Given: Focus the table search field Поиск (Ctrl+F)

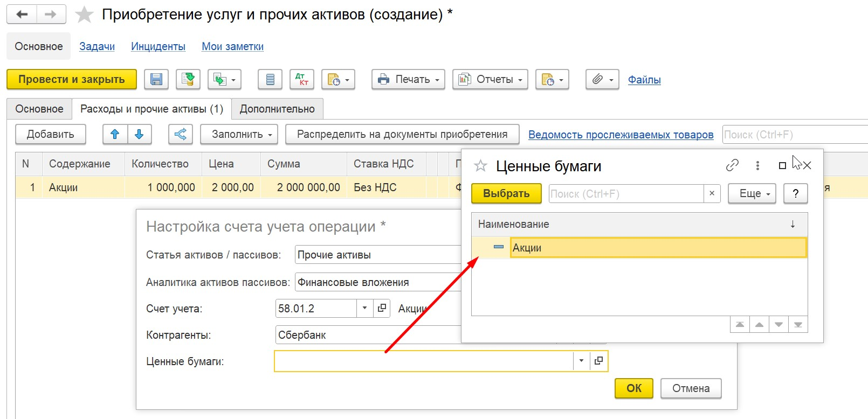Looking at the screenshot, I should pyautogui.click(x=795, y=135).
